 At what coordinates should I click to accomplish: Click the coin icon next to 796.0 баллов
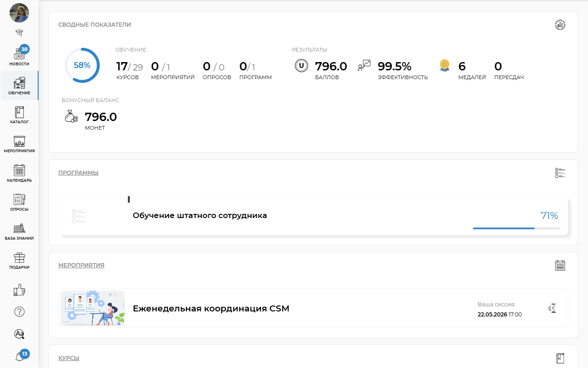301,66
